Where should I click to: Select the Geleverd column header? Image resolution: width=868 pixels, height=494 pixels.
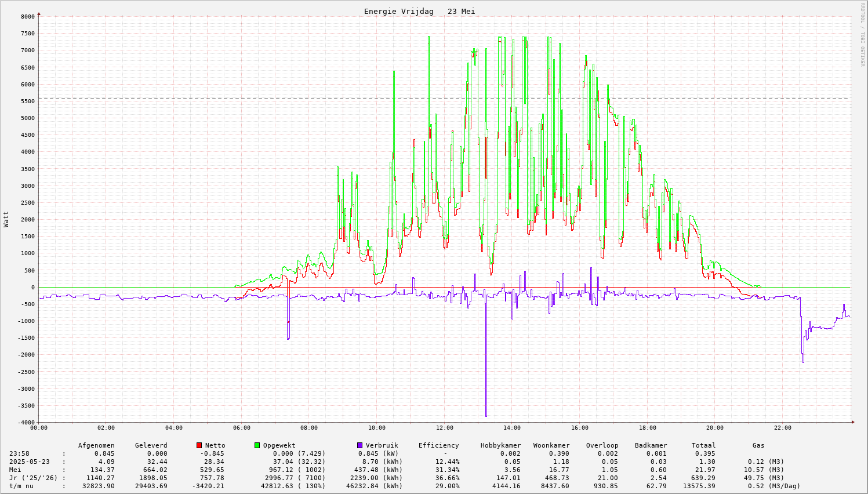click(151, 445)
